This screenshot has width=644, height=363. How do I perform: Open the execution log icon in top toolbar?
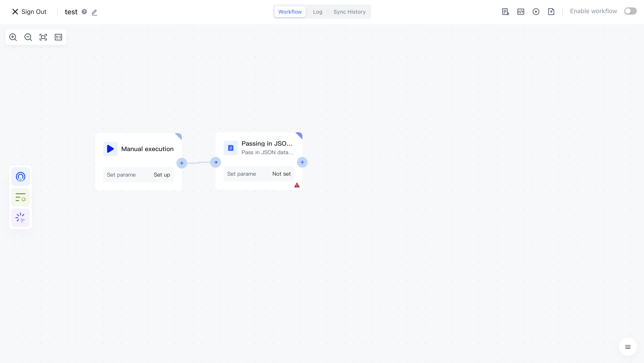coord(505,11)
